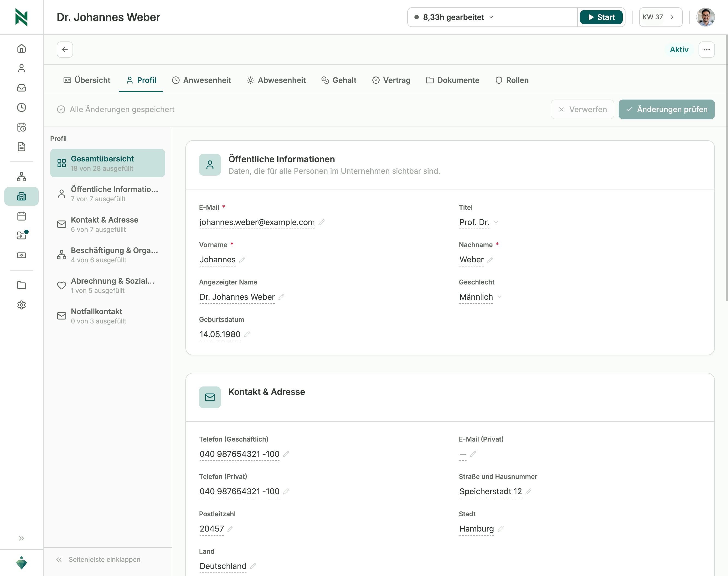Edit Telefon (Privat) pencil icon
This screenshot has height=576, width=728.
point(286,491)
